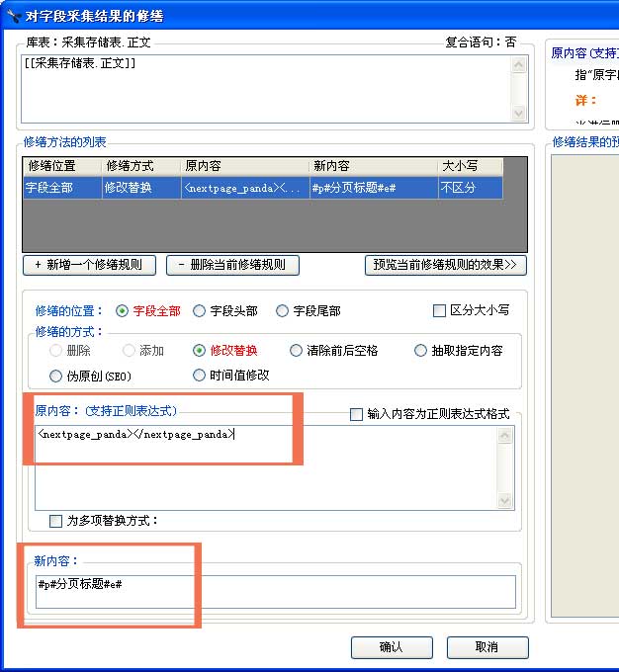Select 字段尾部 position radio button
Viewport: 619px width, 672px height.
[283, 310]
